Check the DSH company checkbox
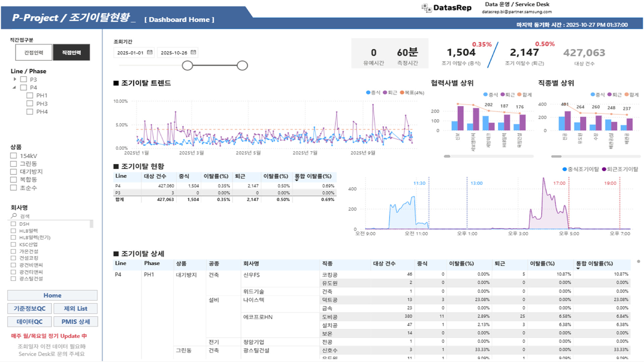 (x=13, y=224)
